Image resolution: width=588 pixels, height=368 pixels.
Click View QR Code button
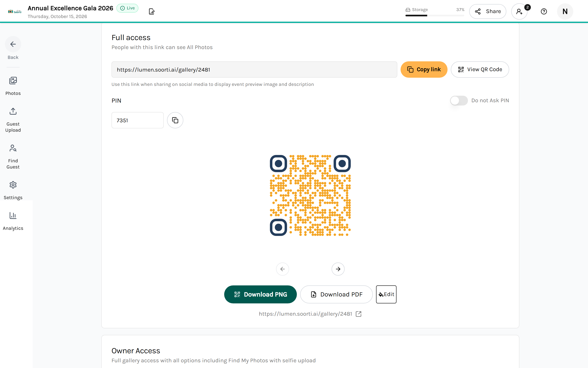pos(480,70)
